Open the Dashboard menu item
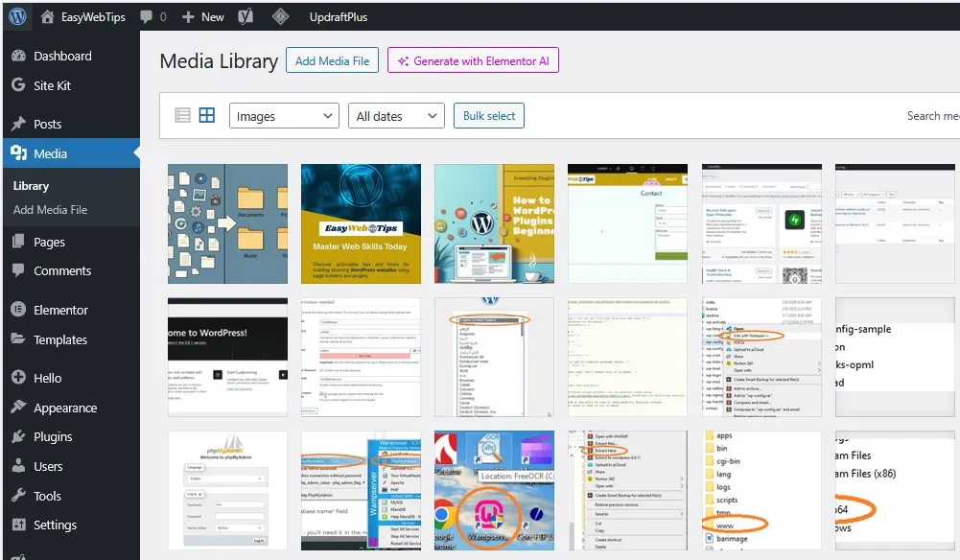 pyautogui.click(x=62, y=56)
